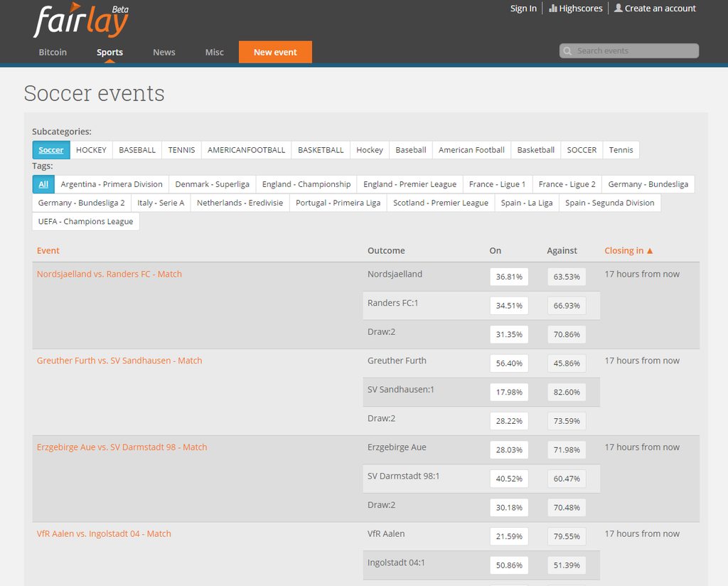Sort by the Event column header
728x586 pixels.
tap(48, 251)
